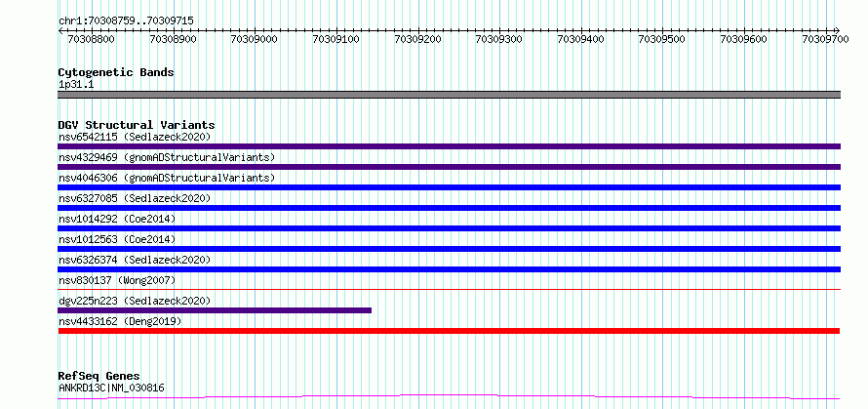Viewport: 868px width, 409px height.
Task: Click the purple bar for nsv4329469
Action: point(449,167)
